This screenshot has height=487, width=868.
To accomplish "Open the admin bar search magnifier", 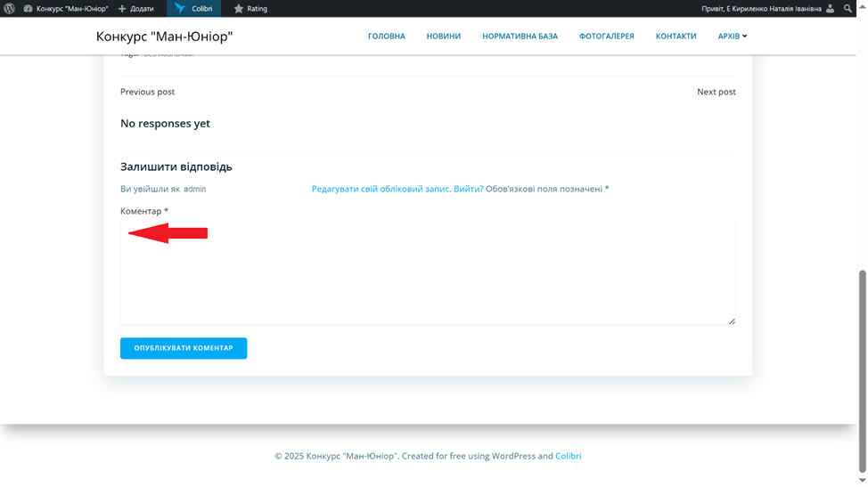I will click(x=848, y=9).
